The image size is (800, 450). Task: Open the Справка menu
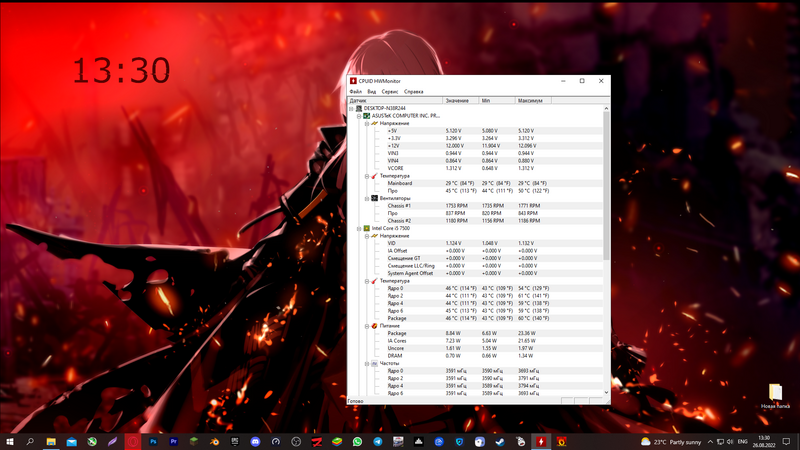[413, 91]
